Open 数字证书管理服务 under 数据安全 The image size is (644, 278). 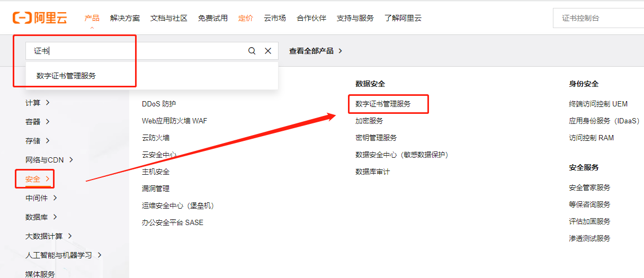coord(383,104)
